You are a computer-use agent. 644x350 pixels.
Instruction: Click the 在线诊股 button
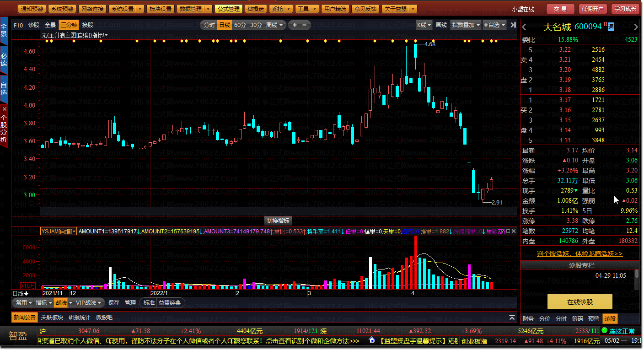580,302
